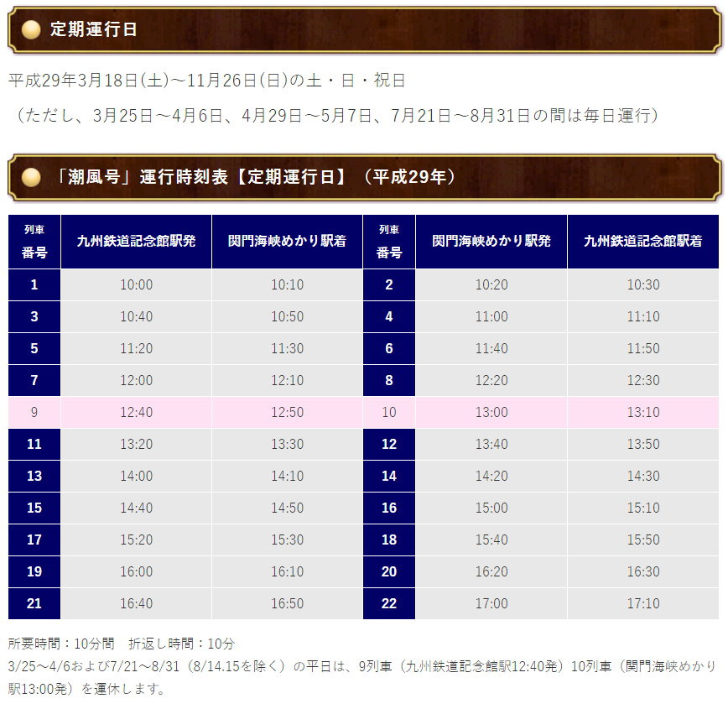Click the 12:50 arrival in pink row
This screenshot has width=728, height=709.
click(287, 412)
